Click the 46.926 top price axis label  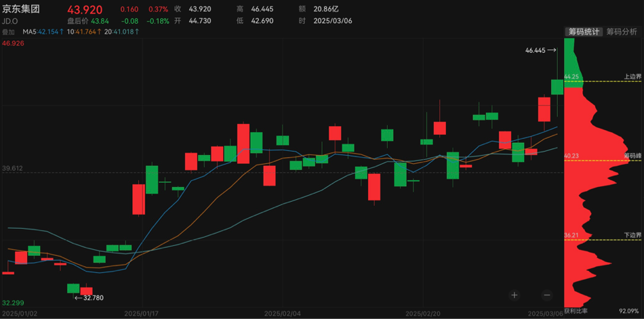12,42
